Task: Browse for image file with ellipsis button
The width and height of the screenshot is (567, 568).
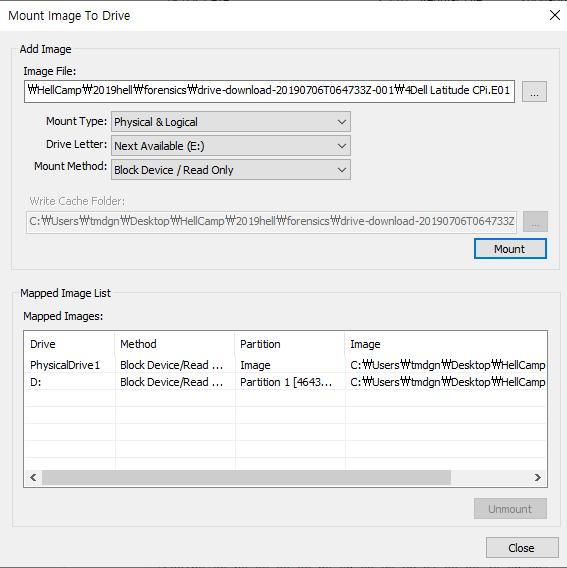Action: [x=534, y=91]
